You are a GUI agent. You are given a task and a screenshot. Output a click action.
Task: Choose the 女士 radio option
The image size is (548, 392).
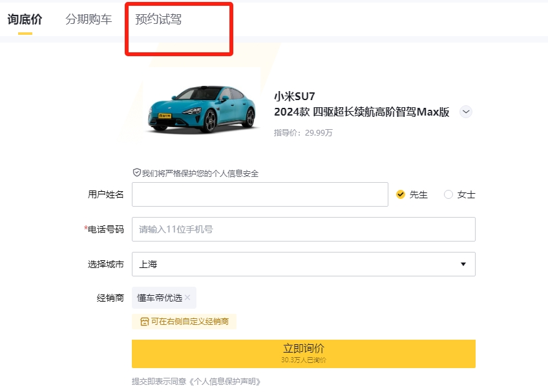point(448,194)
